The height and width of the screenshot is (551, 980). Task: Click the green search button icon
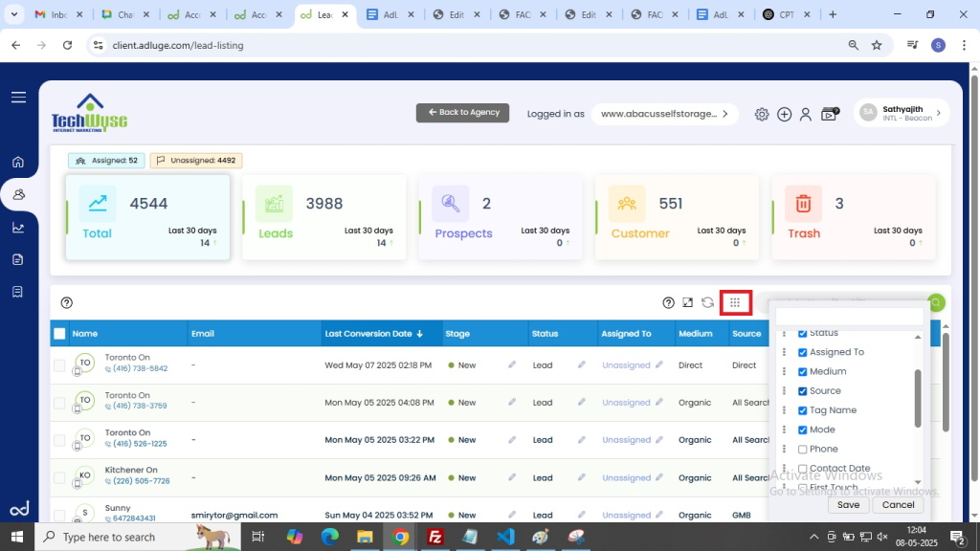tap(936, 302)
